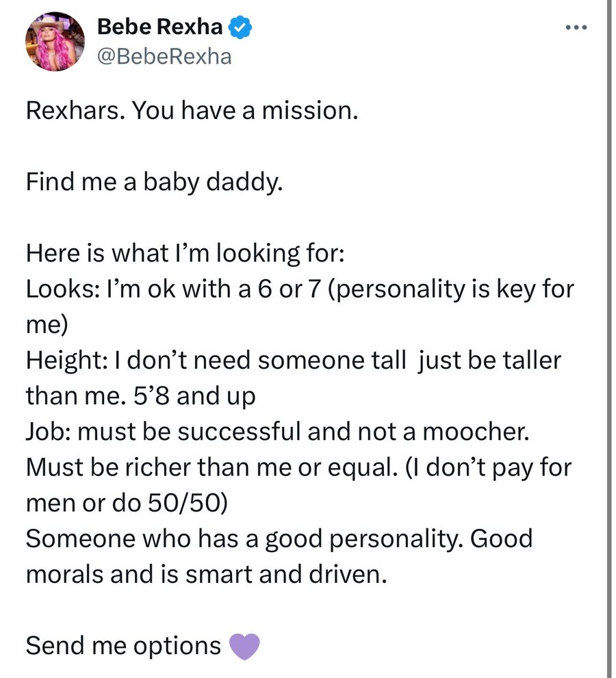
Task: Open Bebe Rexha's profile picture
Action: tap(55, 41)
